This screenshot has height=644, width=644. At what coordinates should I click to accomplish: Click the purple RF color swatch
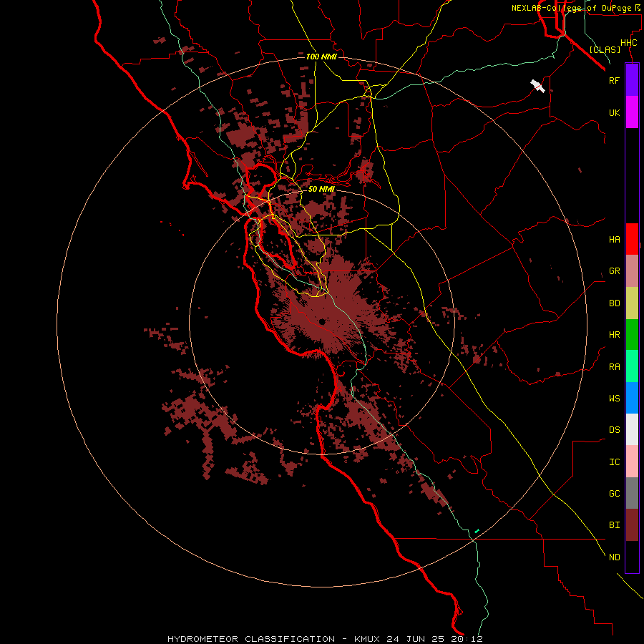(632, 80)
